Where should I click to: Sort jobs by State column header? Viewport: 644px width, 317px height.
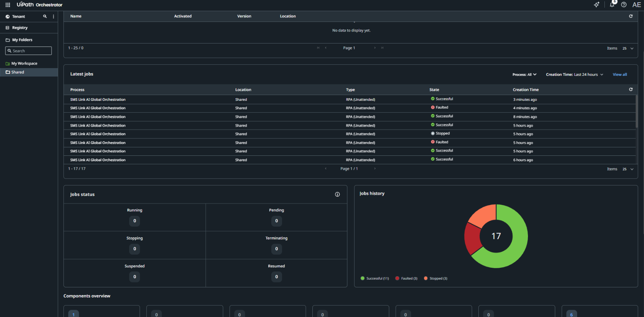434,90
